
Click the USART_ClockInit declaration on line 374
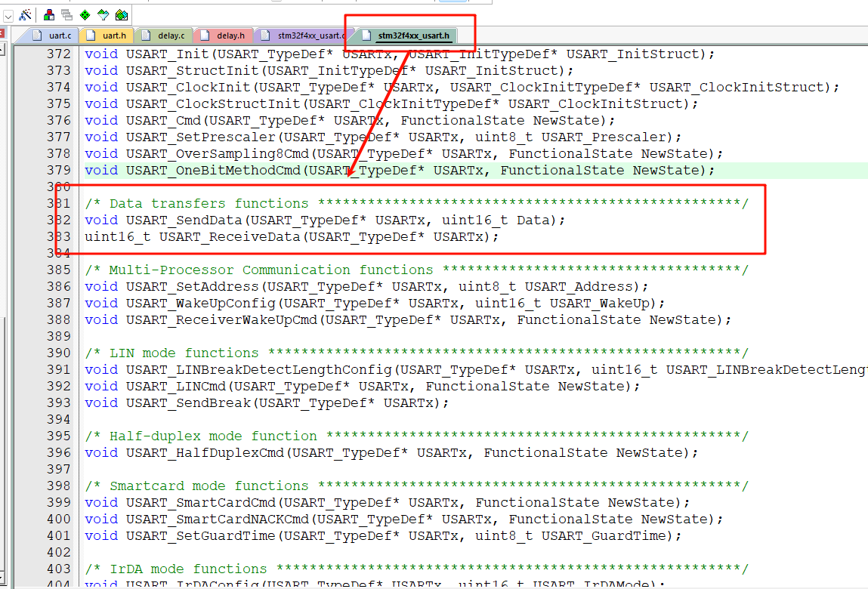click(462, 88)
